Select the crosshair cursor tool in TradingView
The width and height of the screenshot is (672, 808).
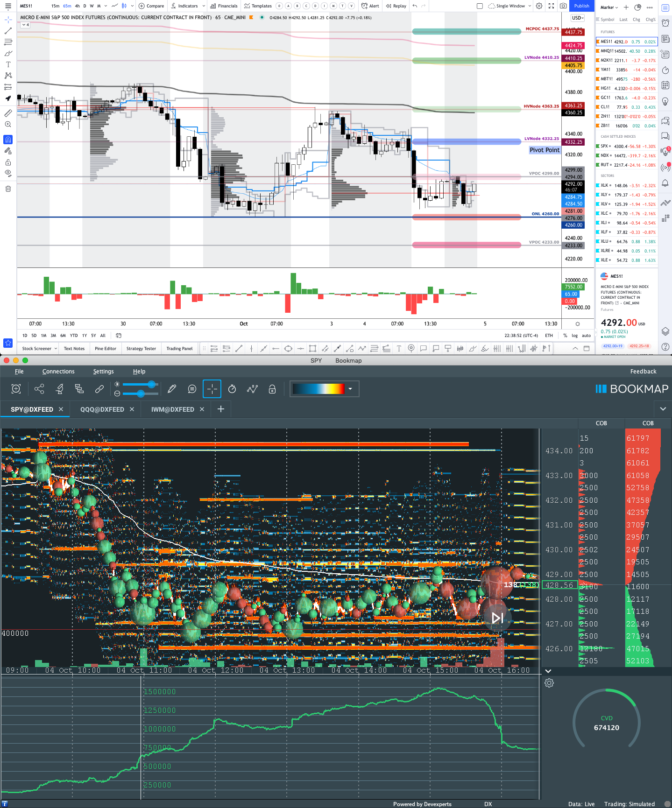pyautogui.click(x=8, y=20)
